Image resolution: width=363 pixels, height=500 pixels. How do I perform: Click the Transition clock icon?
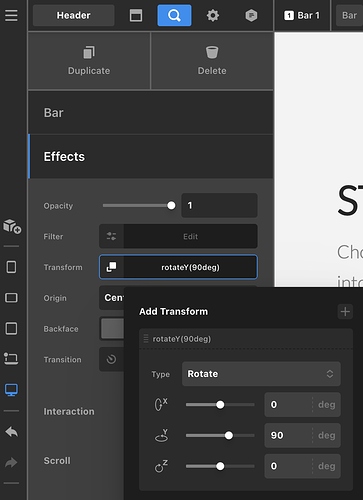pos(111,359)
